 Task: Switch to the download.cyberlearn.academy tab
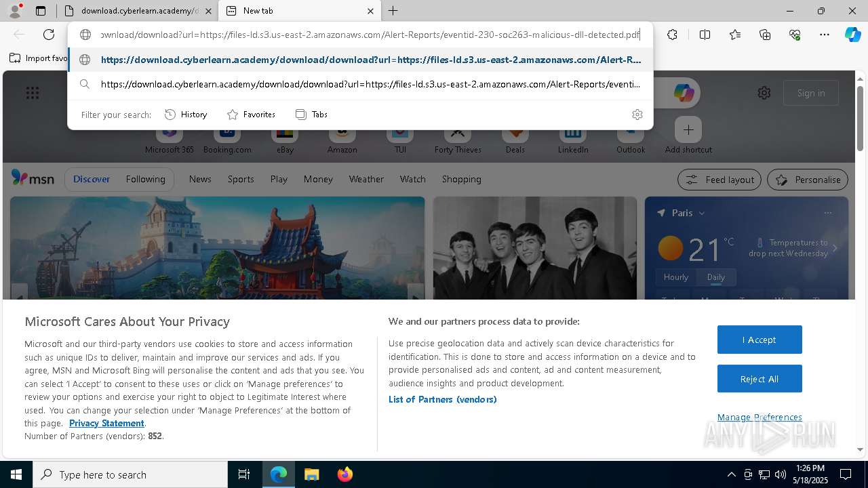pyautogui.click(x=140, y=11)
